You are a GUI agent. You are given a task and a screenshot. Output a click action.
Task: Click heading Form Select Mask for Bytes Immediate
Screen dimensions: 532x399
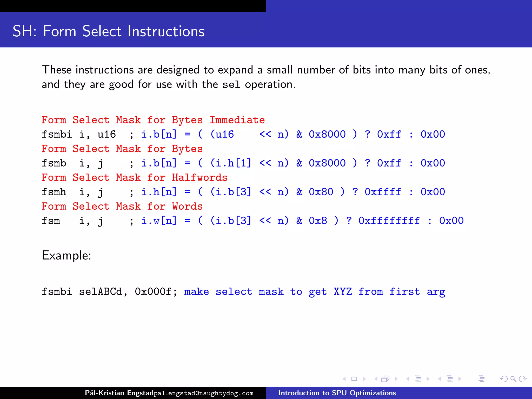click(x=153, y=120)
